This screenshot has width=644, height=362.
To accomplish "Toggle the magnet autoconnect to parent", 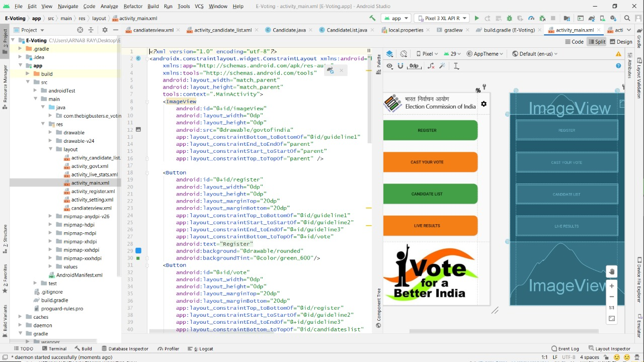I will tap(400, 66).
